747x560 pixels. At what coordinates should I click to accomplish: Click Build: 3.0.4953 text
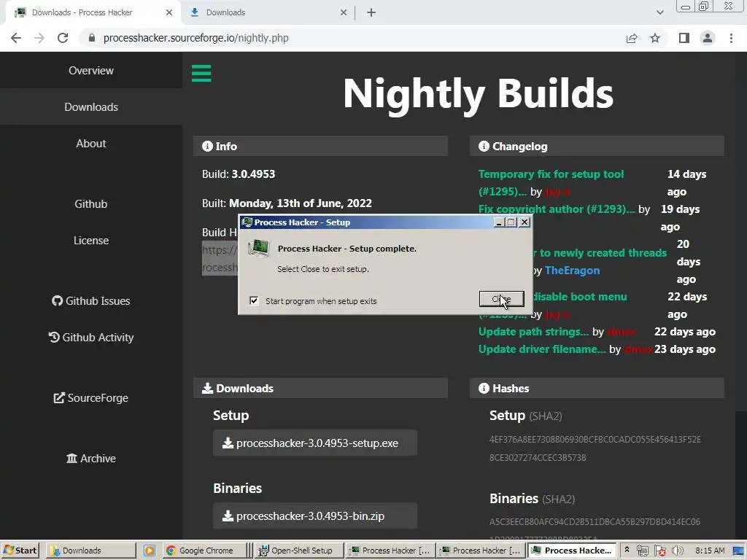point(239,174)
